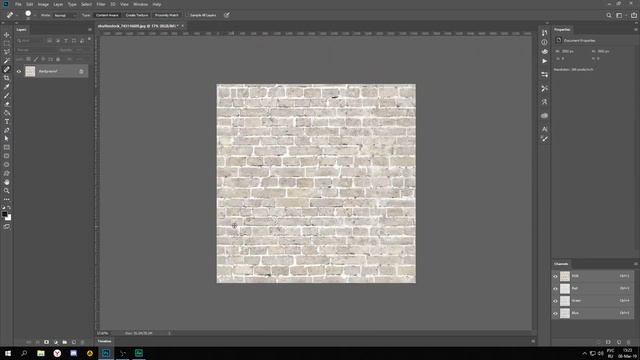Open the brush preset picker dropdown

(35, 15)
